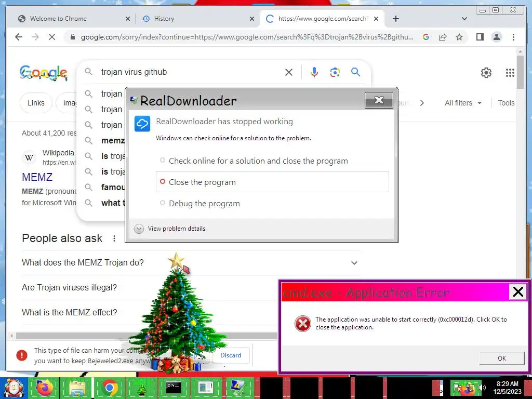Screen dimensions: 532x399
Task: Stop loading the page in Chrome
Action: coord(52,37)
